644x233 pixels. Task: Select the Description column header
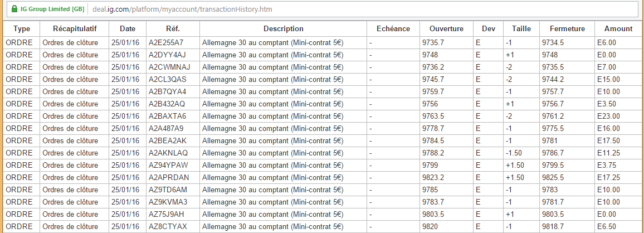[x=283, y=29]
